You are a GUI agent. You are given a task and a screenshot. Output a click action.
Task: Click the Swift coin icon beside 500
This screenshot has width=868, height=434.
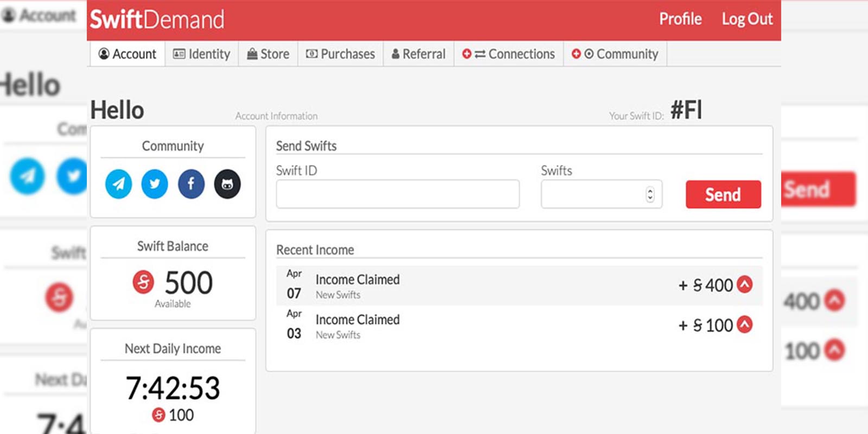143,282
